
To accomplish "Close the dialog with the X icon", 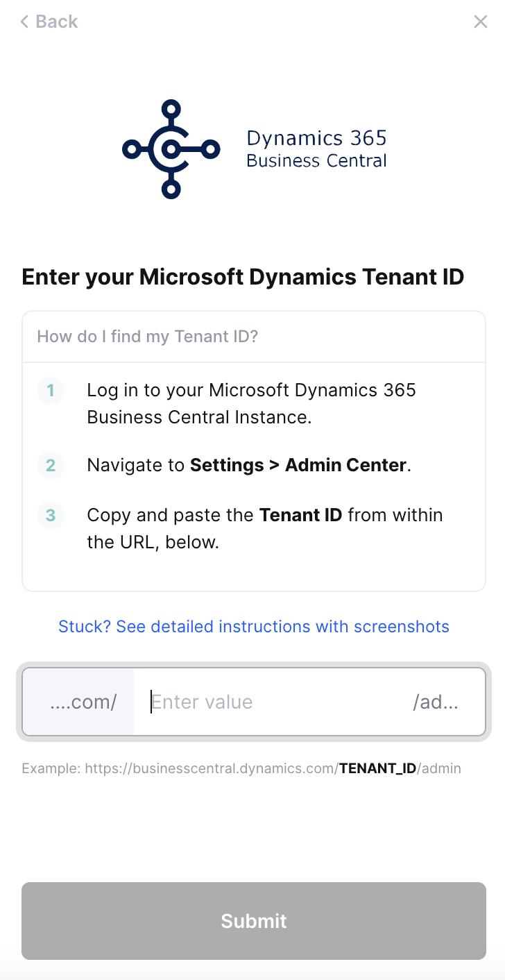I will click(x=480, y=22).
